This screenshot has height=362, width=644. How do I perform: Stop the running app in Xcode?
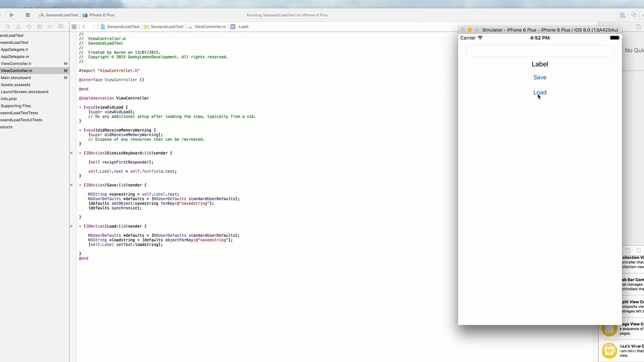[28, 15]
